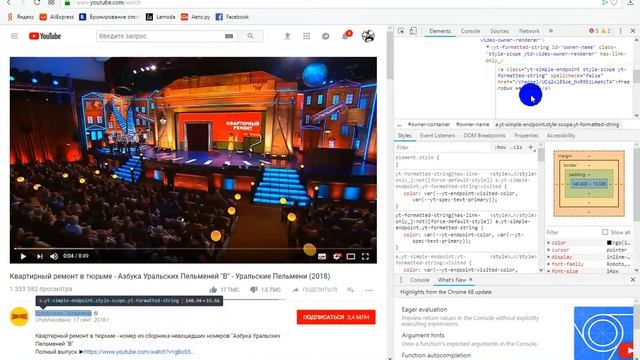Save the video to a playlist

tap(351, 290)
